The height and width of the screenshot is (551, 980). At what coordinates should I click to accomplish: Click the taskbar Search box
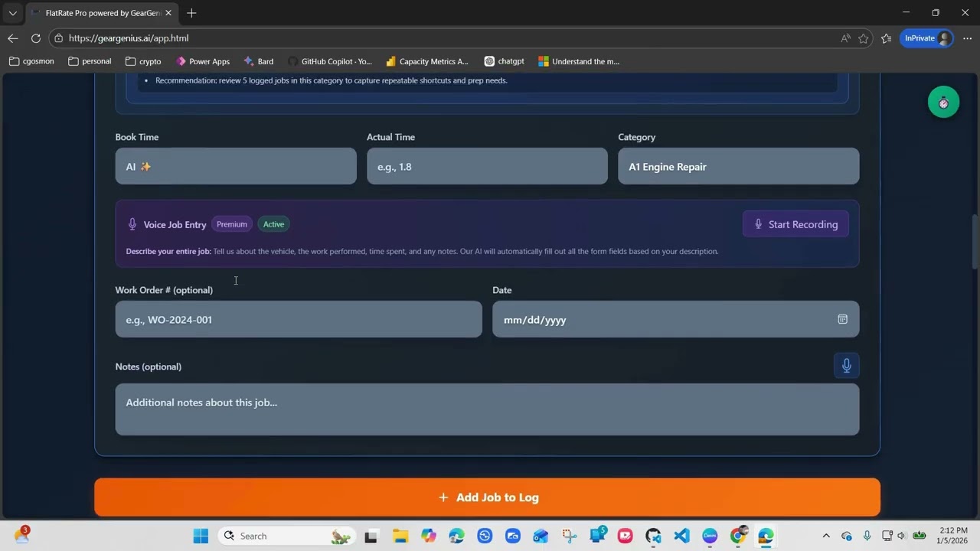pyautogui.click(x=288, y=536)
